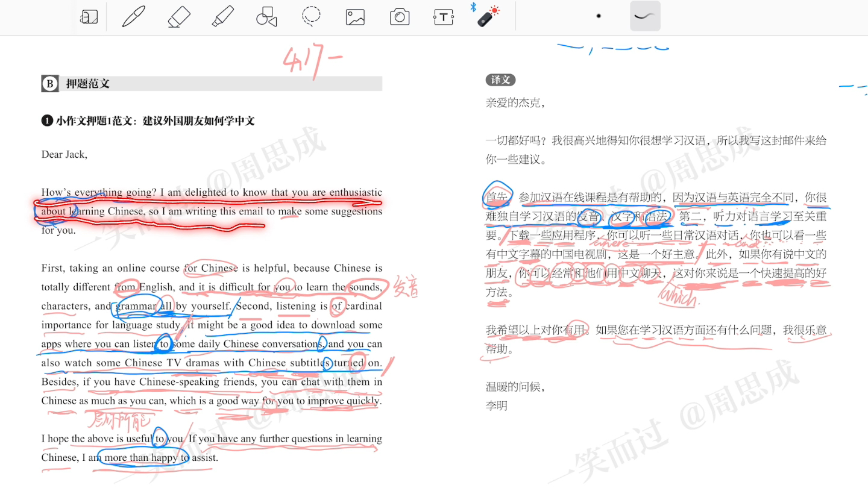The height and width of the screenshot is (488, 868).
Task: Click the 亲爱的杰克 greeting text
Action: pos(515,103)
